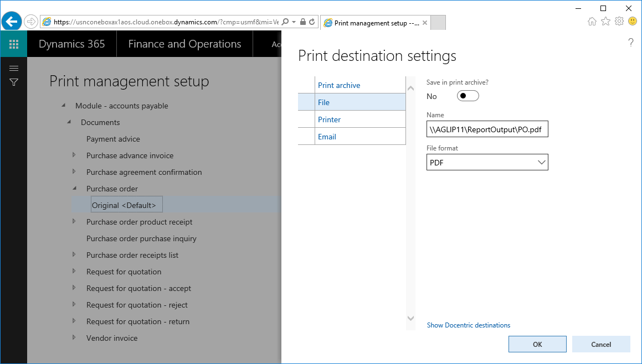Viewport: 642px width, 364px height.
Task: Click Finance and Operations header link
Action: click(x=184, y=44)
